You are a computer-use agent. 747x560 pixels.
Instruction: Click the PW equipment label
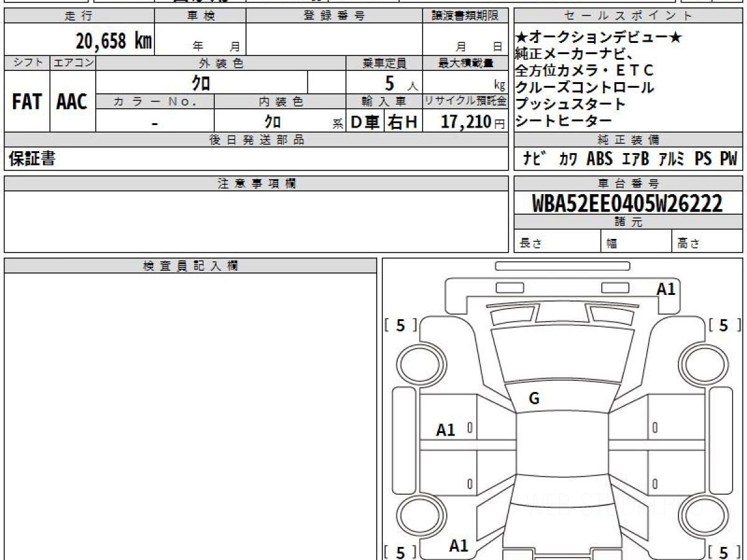pos(728,159)
